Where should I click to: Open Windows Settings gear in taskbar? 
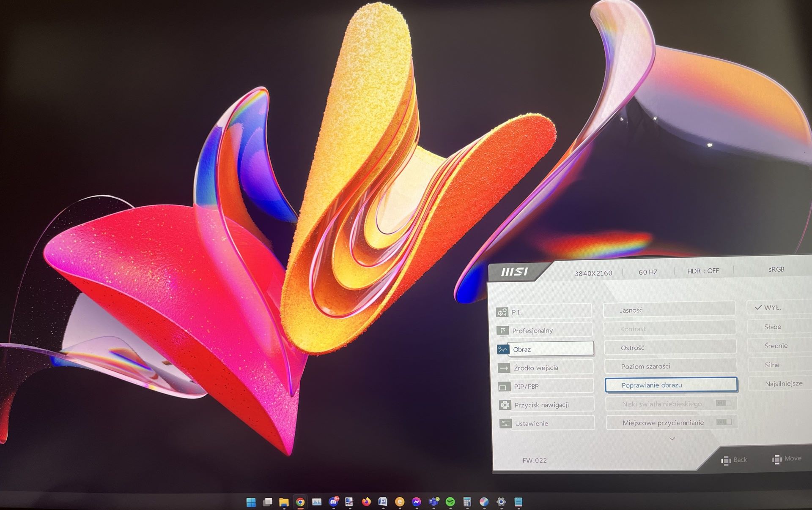(501, 502)
